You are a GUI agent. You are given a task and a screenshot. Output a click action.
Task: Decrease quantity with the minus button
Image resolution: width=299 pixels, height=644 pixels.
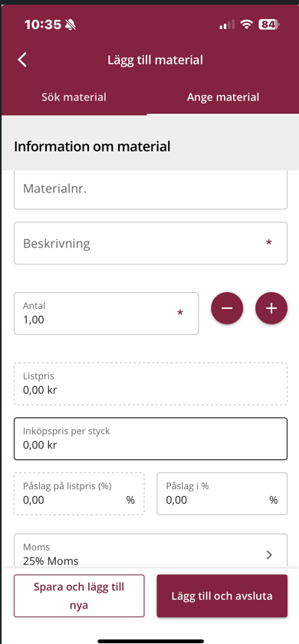click(x=227, y=308)
